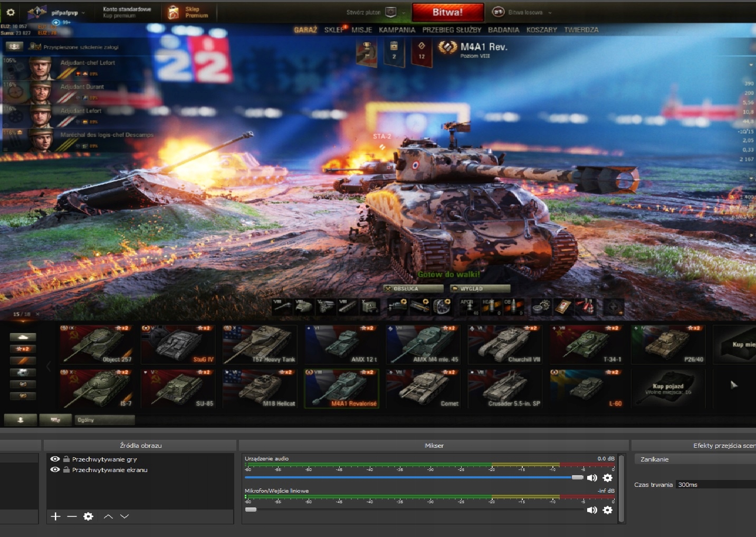Remove selected source with the minus icon
The image size is (756, 537).
coord(72,516)
